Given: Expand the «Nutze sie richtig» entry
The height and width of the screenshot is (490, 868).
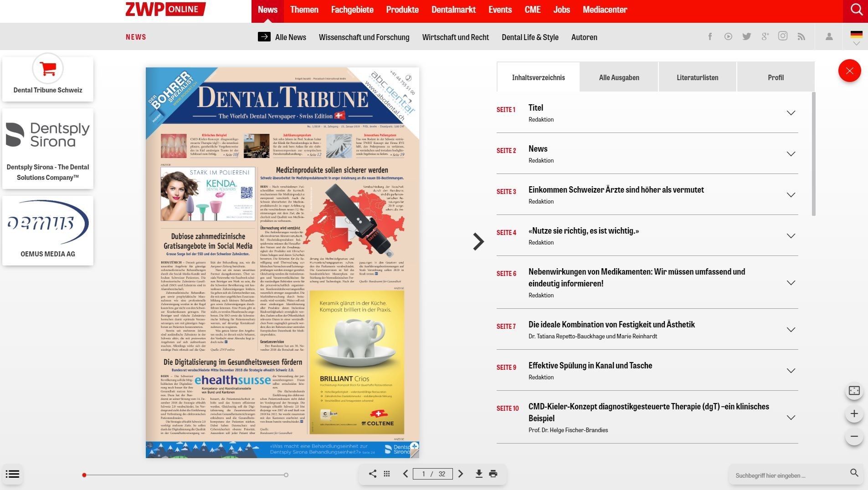Looking at the screenshot, I should pos(791,236).
